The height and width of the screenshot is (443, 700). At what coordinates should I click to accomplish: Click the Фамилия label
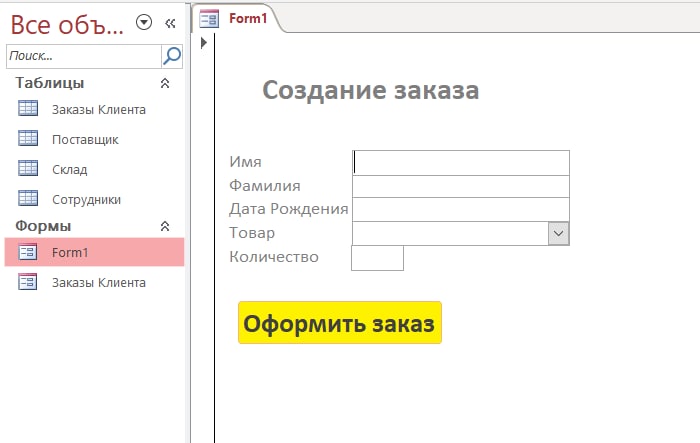click(x=265, y=185)
